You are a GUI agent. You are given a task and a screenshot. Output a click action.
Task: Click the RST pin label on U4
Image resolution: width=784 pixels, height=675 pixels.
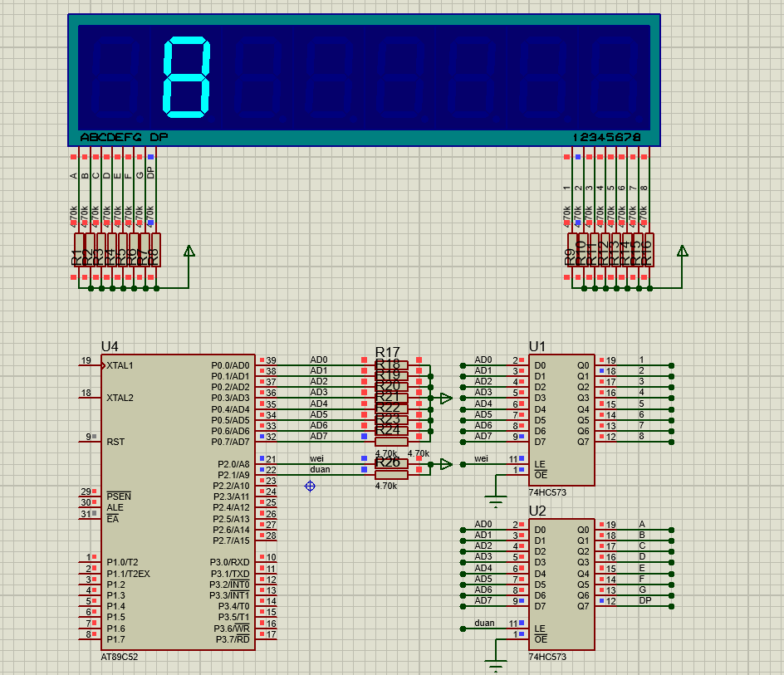[115, 442]
